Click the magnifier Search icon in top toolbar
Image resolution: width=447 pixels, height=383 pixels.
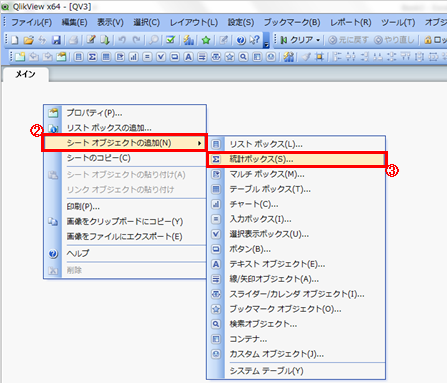[153, 40]
